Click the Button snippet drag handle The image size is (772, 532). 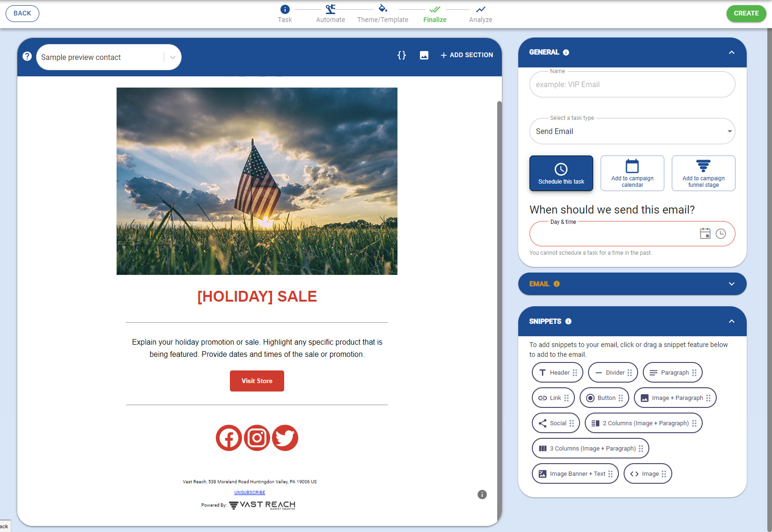[x=621, y=398]
